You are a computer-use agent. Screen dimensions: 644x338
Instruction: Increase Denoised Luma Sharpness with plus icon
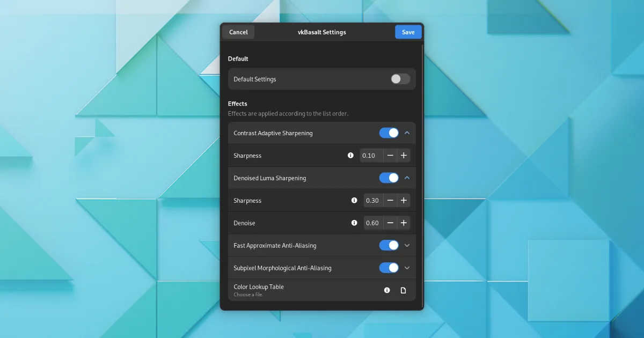[x=404, y=201]
